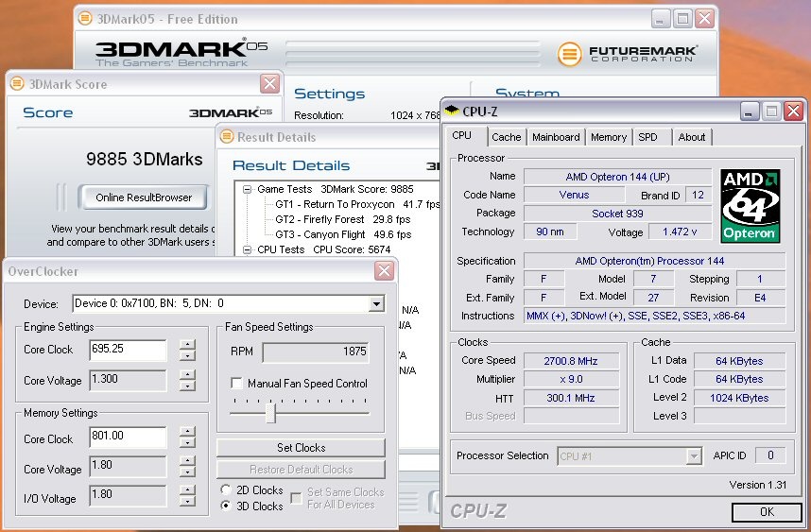Adjust the Memory Core Voltage stepper
This screenshot has height=532, width=811.
pyautogui.click(x=187, y=467)
